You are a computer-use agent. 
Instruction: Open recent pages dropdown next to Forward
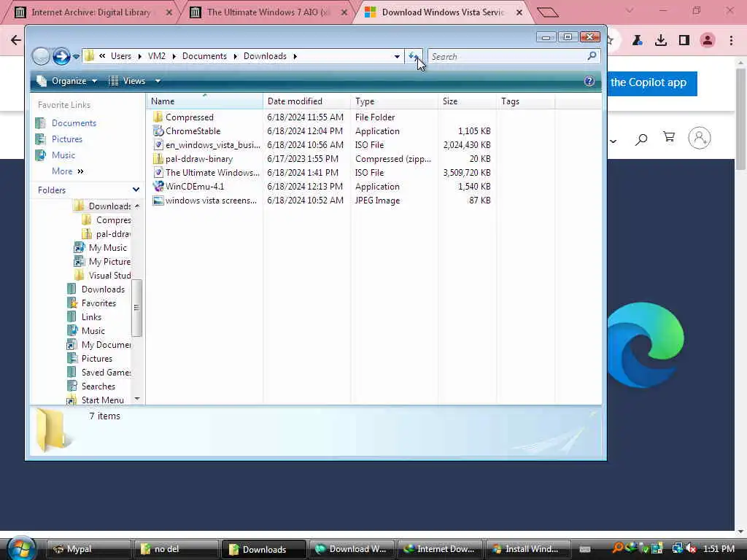click(76, 57)
